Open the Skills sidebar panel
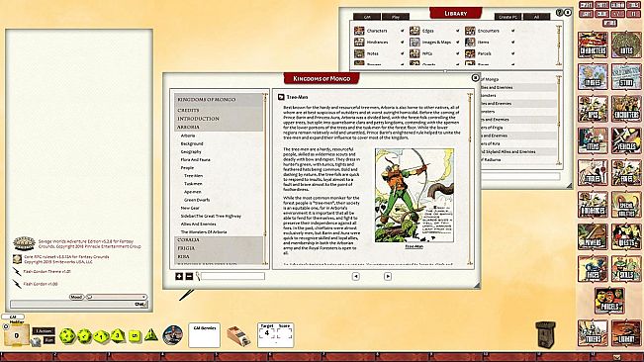The height and width of the screenshot is (362, 644). [x=626, y=269]
